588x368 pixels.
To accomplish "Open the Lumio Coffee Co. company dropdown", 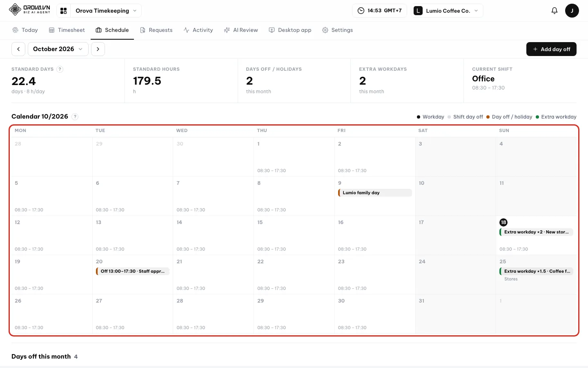I will coord(447,11).
